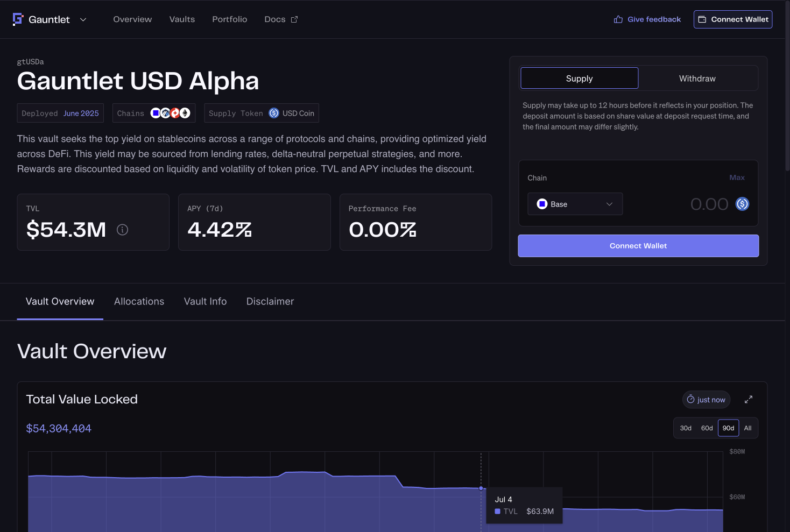Click the $54,304,404 TVL value
Viewport: 790px width, 532px height.
[x=59, y=429]
